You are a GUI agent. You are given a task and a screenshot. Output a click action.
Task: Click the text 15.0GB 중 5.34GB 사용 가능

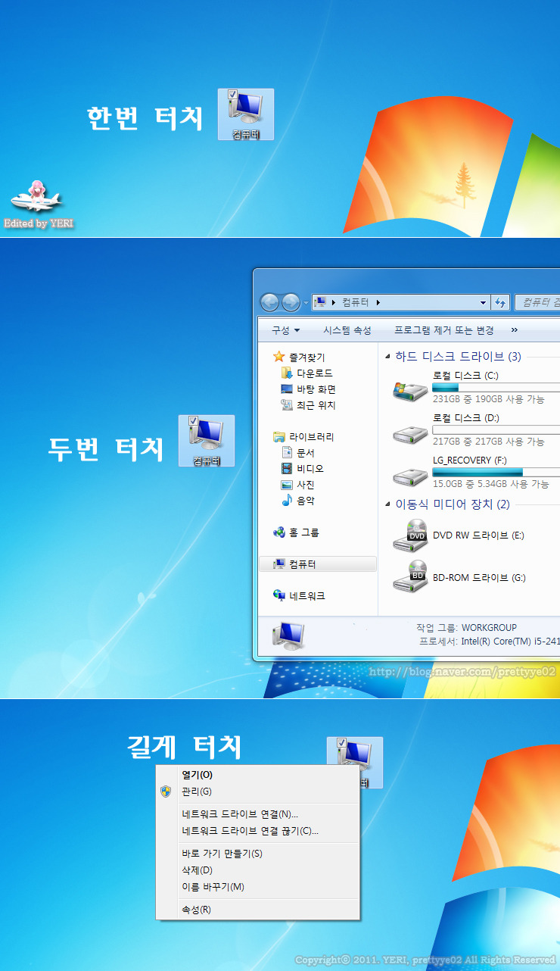(491, 483)
